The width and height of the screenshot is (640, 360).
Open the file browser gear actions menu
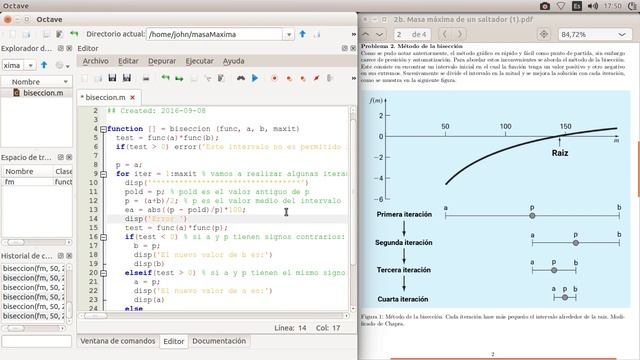click(62, 65)
